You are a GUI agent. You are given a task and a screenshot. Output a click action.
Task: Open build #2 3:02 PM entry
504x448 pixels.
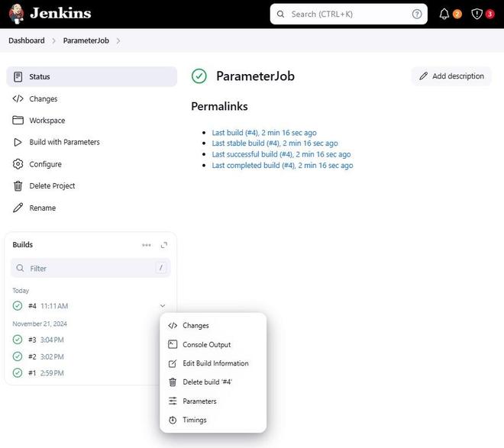pos(46,356)
